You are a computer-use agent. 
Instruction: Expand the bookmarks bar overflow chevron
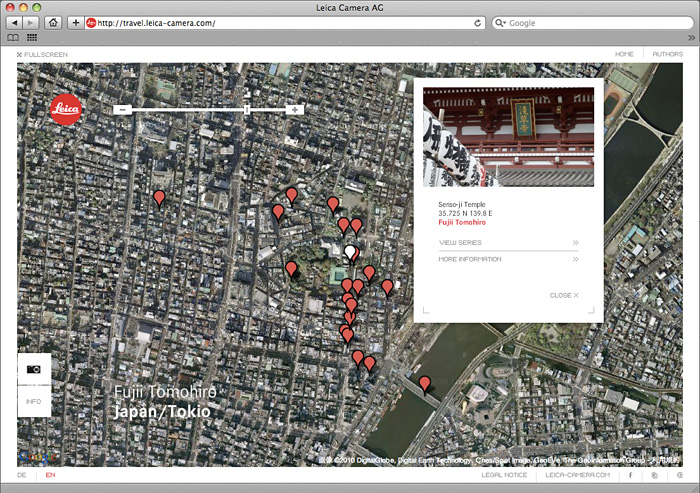692,38
